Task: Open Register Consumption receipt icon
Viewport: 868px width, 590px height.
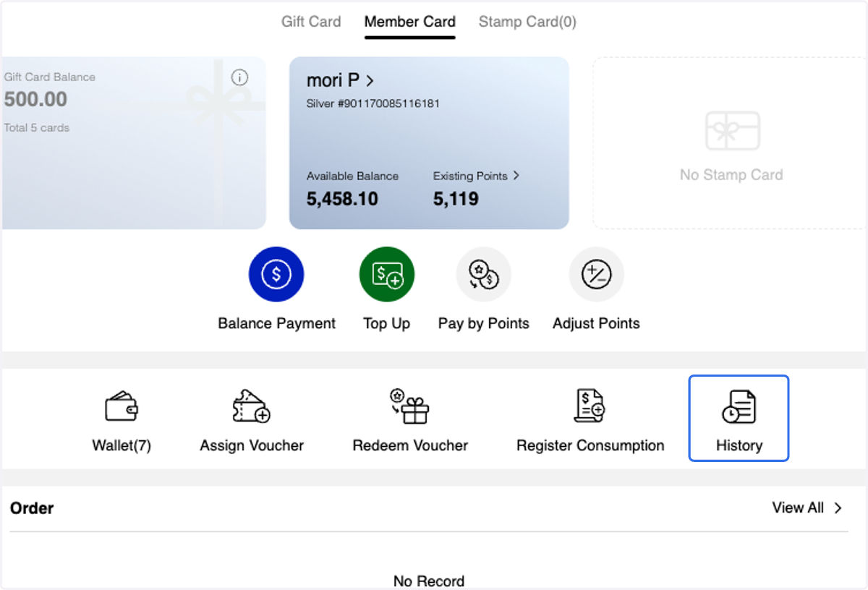Action: (x=590, y=406)
